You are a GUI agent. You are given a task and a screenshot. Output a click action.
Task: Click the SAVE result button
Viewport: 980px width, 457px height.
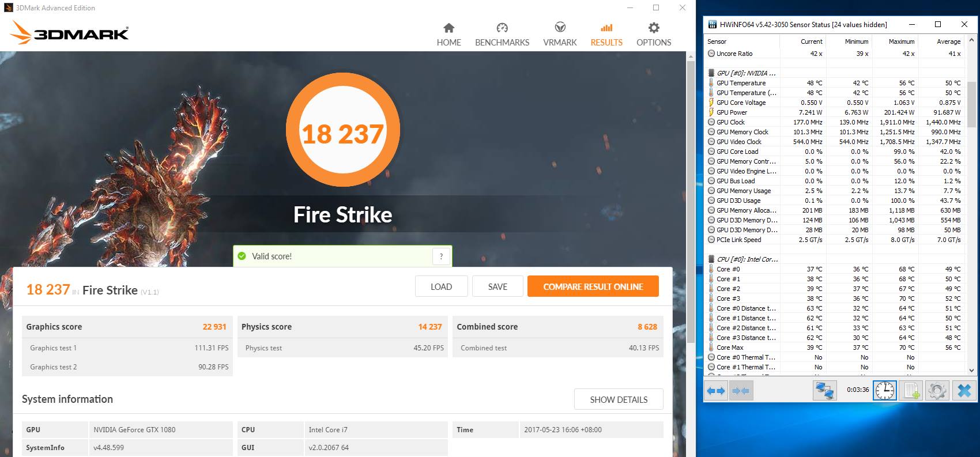[x=497, y=286]
